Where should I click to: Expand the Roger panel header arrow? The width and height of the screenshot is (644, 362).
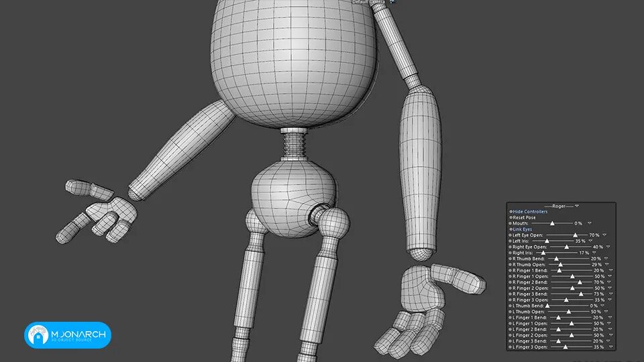577,206
